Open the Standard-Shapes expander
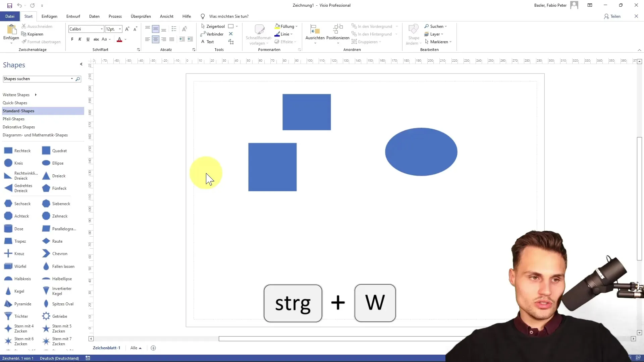Image resolution: width=644 pixels, height=362 pixels. (x=18, y=111)
